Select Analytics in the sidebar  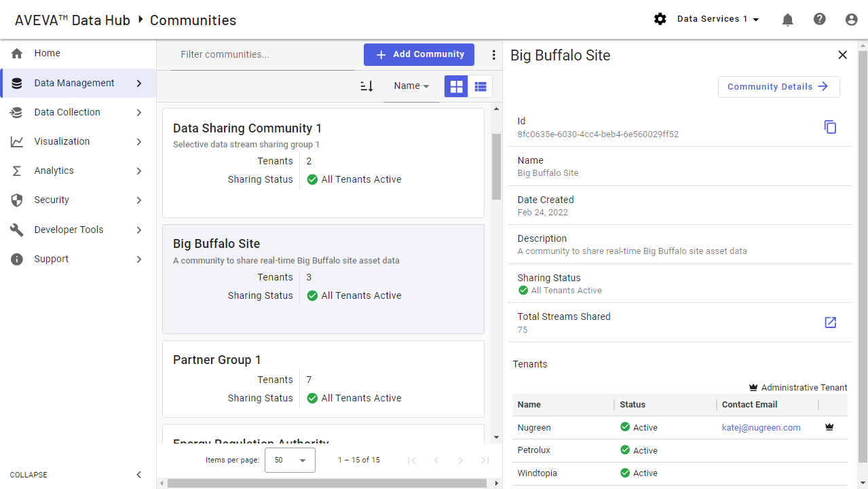tap(78, 170)
